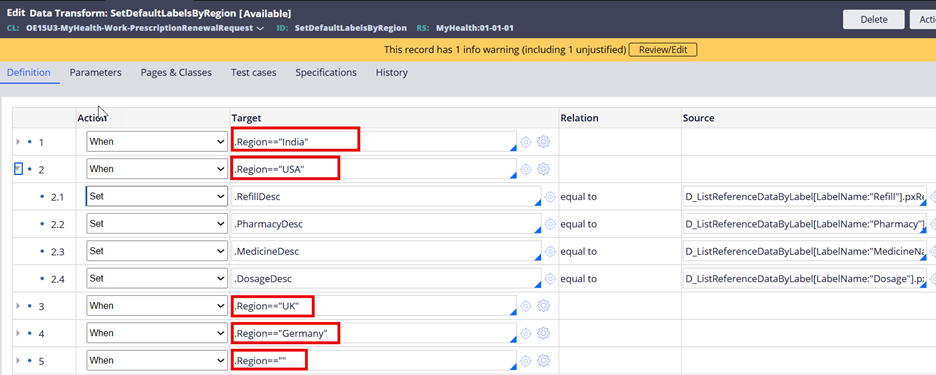Click the source field with LabelName:"Refill"
This screenshot has height=375, width=936.
click(805, 196)
